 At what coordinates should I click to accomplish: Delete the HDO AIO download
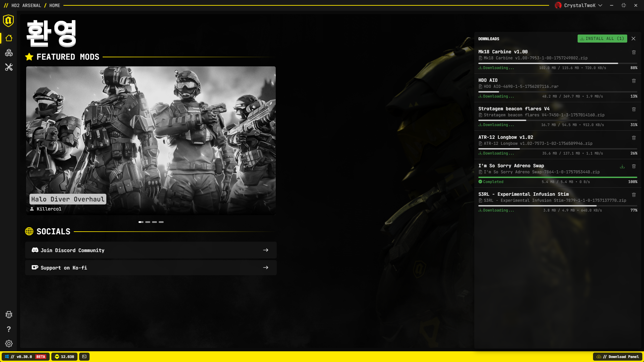(634, 81)
